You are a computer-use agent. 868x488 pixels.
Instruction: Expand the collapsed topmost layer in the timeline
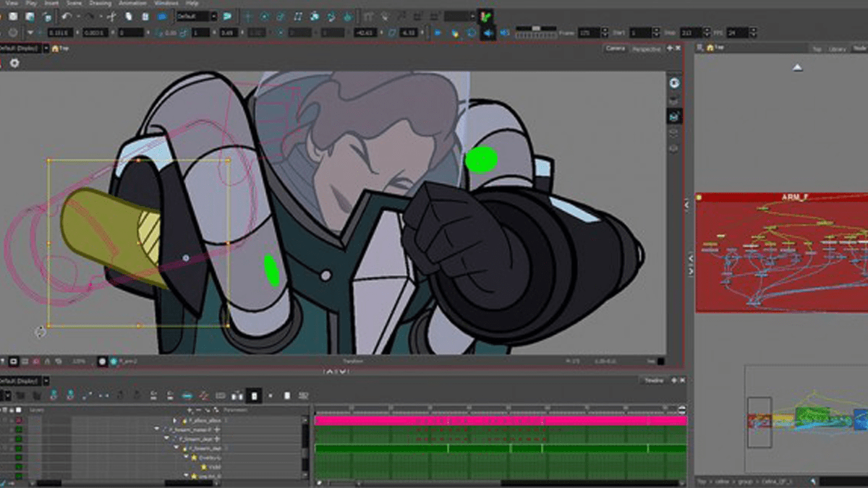point(174,420)
